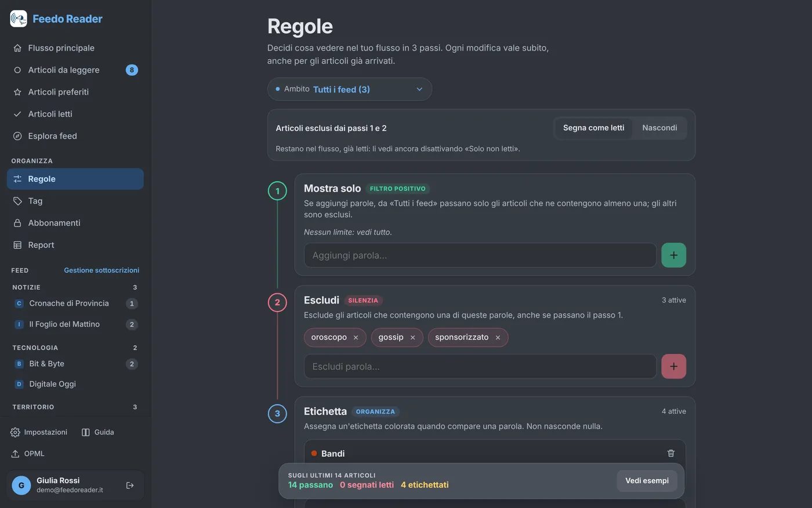
Task: Delete the Bandi label with trash icon
Action: tap(671, 453)
